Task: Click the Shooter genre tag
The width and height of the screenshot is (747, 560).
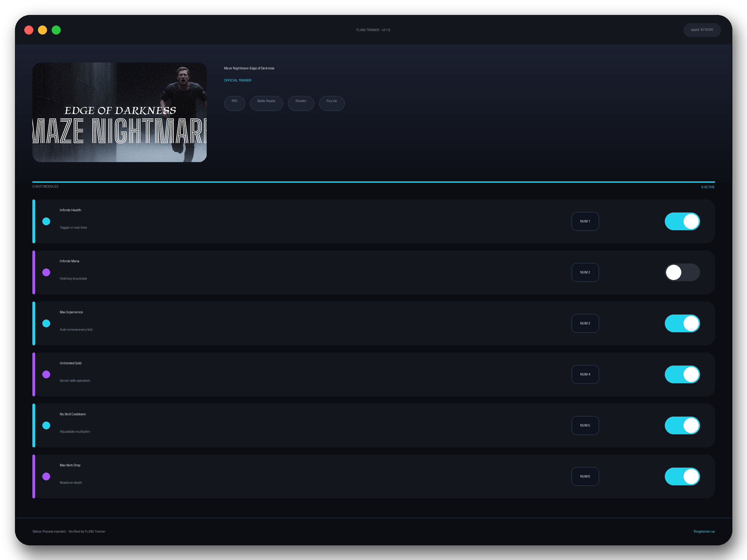Action: tap(301, 103)
